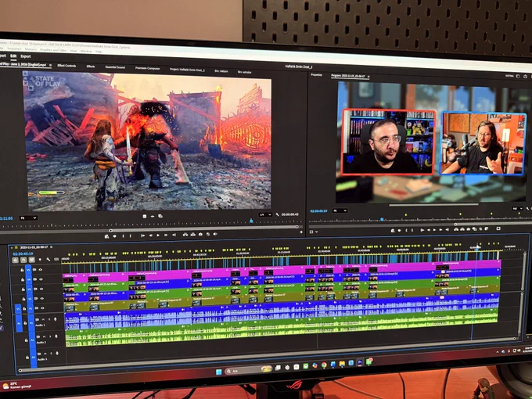
Task: Toggle insert sequences as nests button
Action: tap(16, 261)
